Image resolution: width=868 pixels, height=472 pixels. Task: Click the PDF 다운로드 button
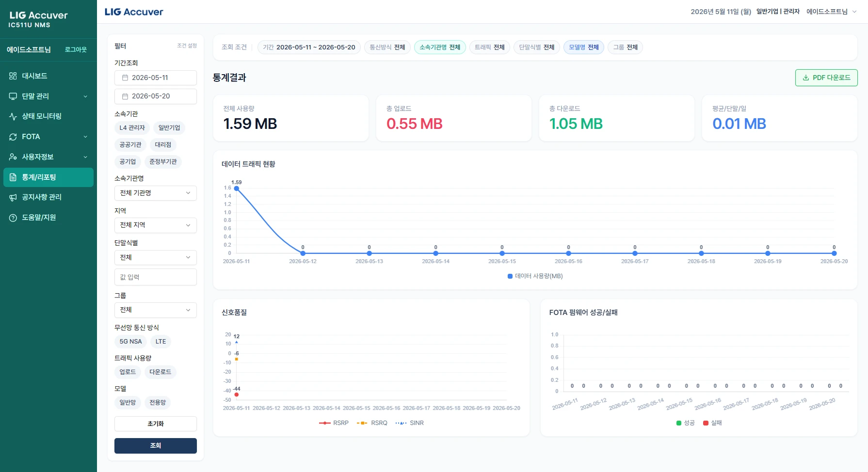826,78
